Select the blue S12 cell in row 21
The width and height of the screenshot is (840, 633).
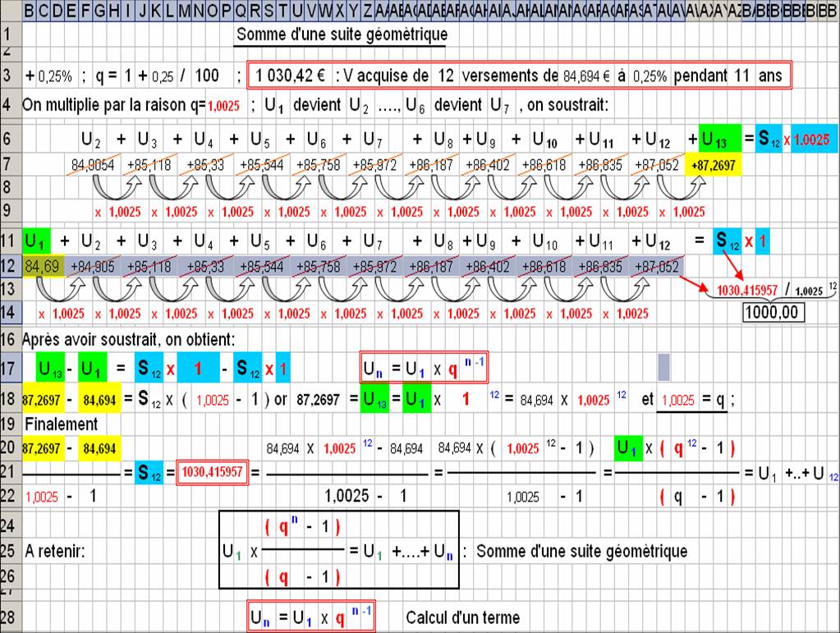(x=149, y=473)
